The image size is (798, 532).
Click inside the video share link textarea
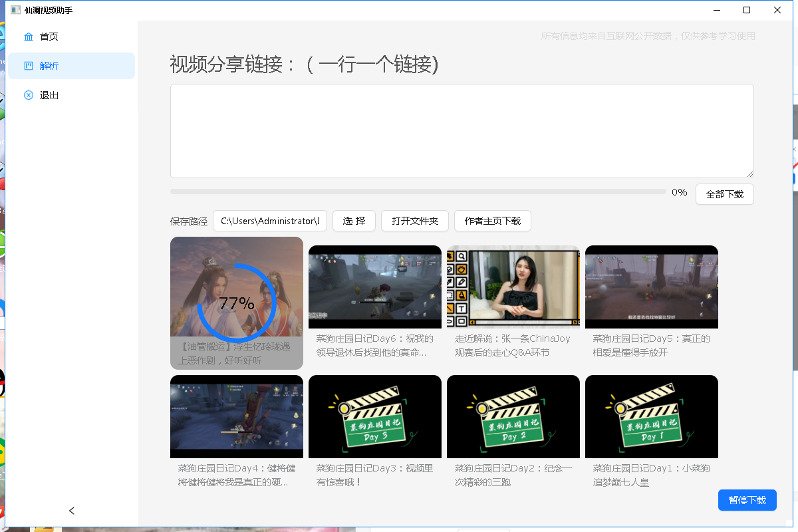462,131
